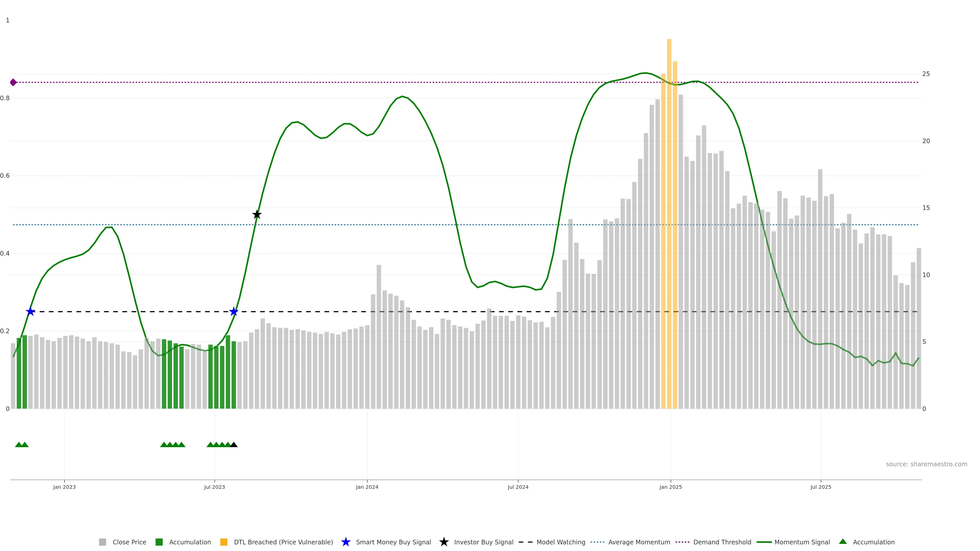Click the first blue star near late 2022
The height and width of the screenshot is (551, 980).
30,311
